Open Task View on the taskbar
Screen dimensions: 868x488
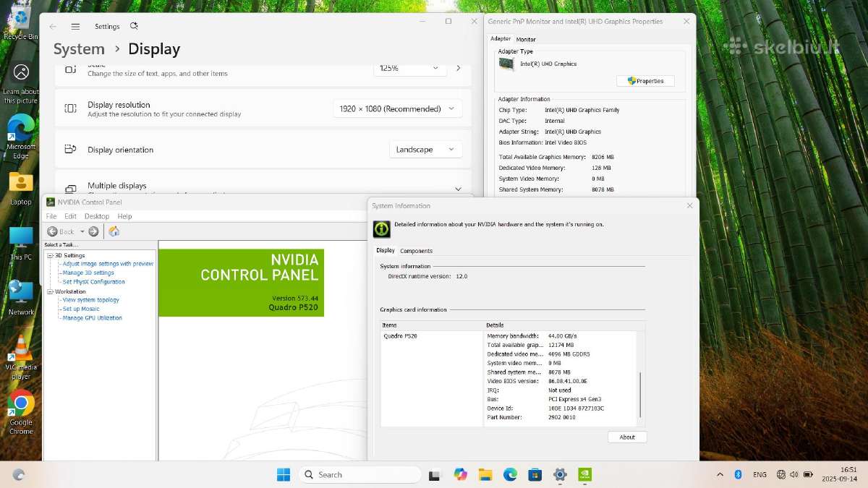pos(435,475)
